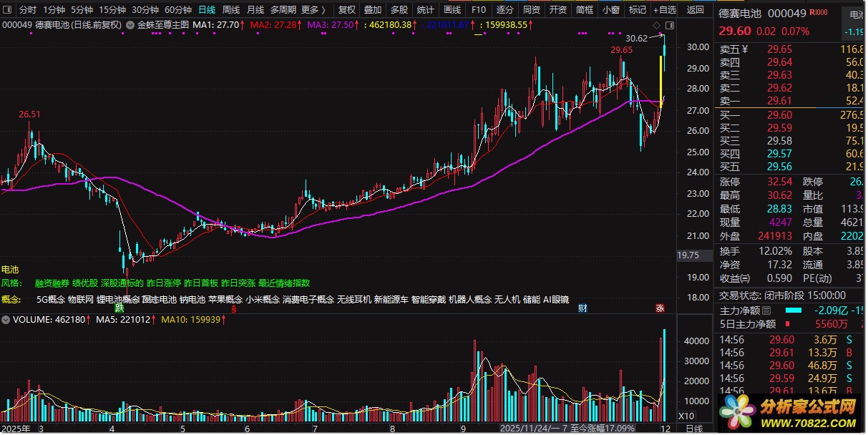This screenshot has width=868, height=435.
Task: Click the 电池 industry label above 风格
Action: click(x=11, y=270)
